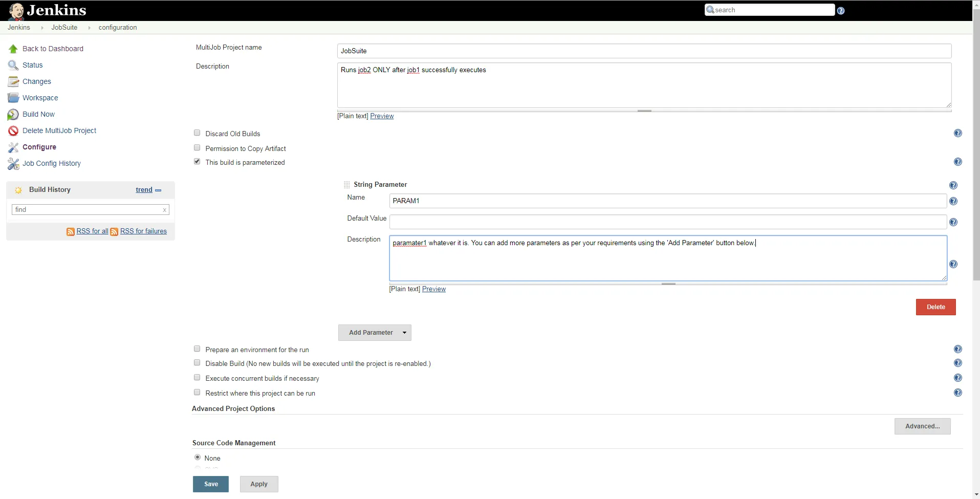
Task: Open help for Restrict where project runs
Action: click(x=958, y=393)
